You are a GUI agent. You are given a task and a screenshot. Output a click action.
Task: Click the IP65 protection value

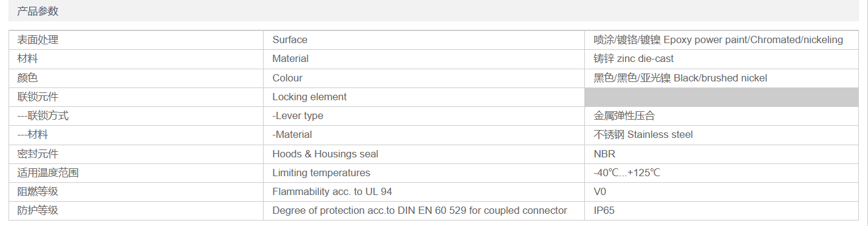pyautogui.click(x=604, y=210)
